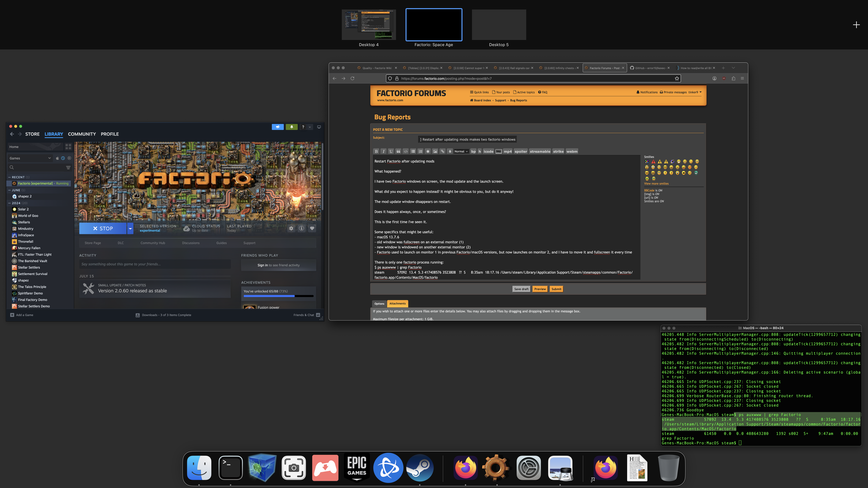The height and width of the screenshot is (488, 868).
Task: Open Battle.net from the Dock
Action: point(388,468)
